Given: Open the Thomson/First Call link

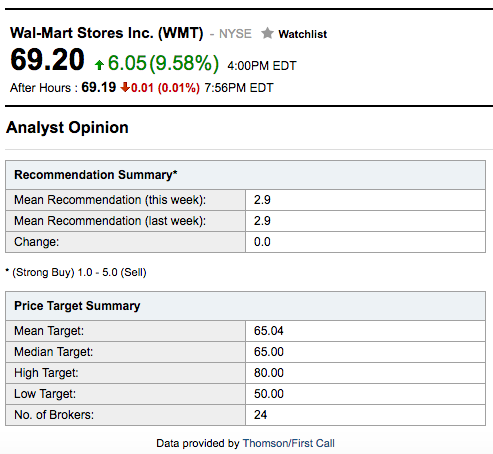Looking at the screenshot, I should tap(289, 443).
